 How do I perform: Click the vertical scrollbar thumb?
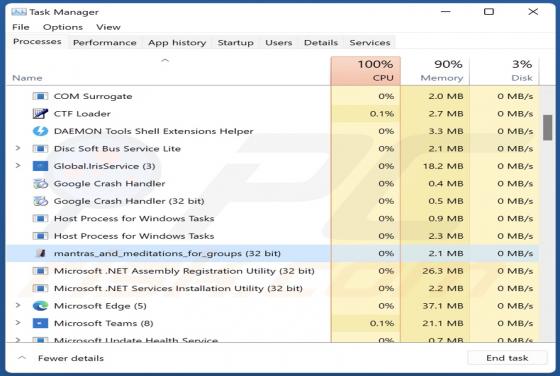point(548,127)
